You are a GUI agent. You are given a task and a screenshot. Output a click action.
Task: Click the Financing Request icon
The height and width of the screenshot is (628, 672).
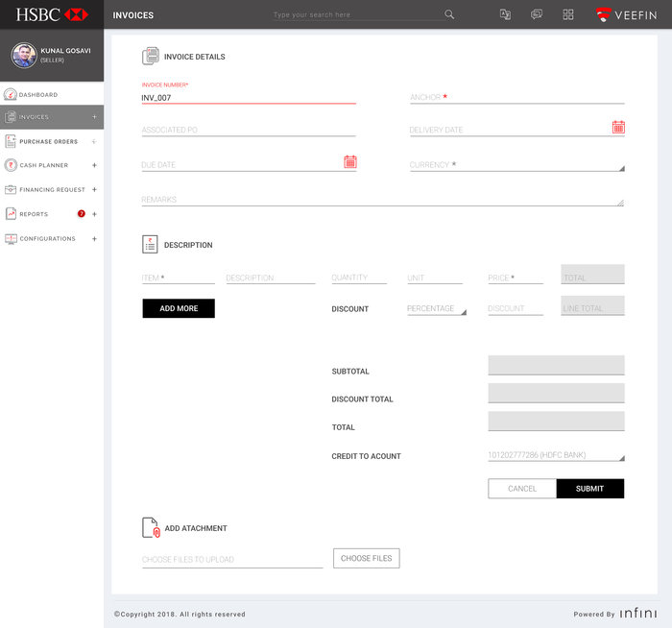click(11, 189)
